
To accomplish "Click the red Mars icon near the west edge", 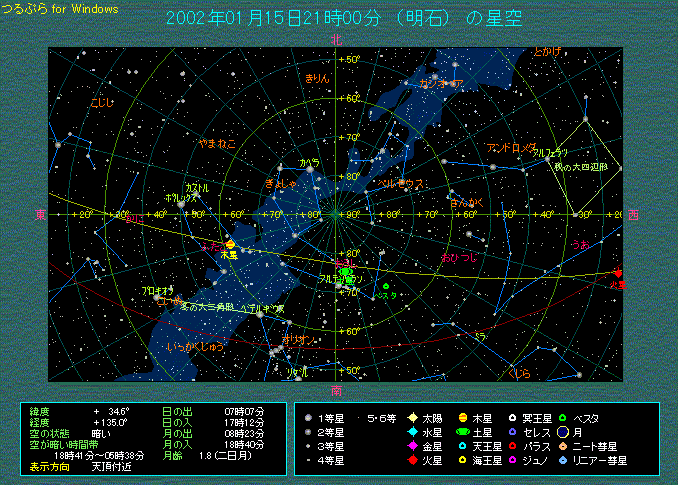I will pos(617,273).
